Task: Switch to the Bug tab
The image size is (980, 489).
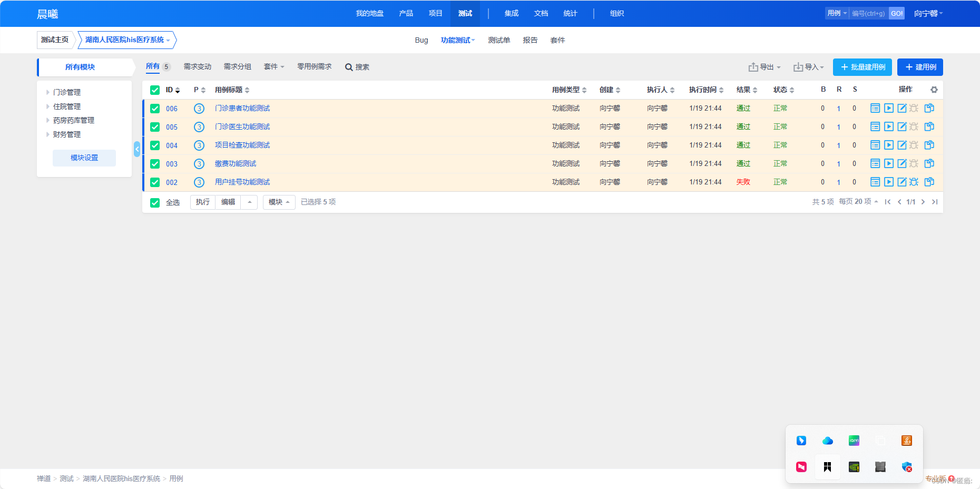Action: [422, 40]
